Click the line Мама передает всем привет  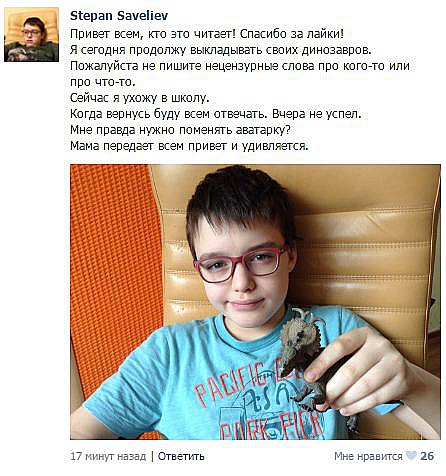[189, 146]
